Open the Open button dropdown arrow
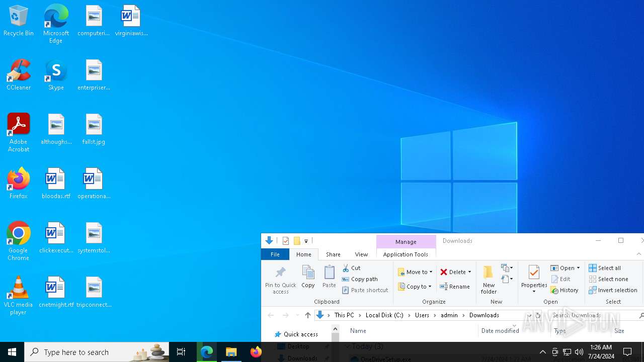Screen dimensions: 644x362 coord(578,268)
